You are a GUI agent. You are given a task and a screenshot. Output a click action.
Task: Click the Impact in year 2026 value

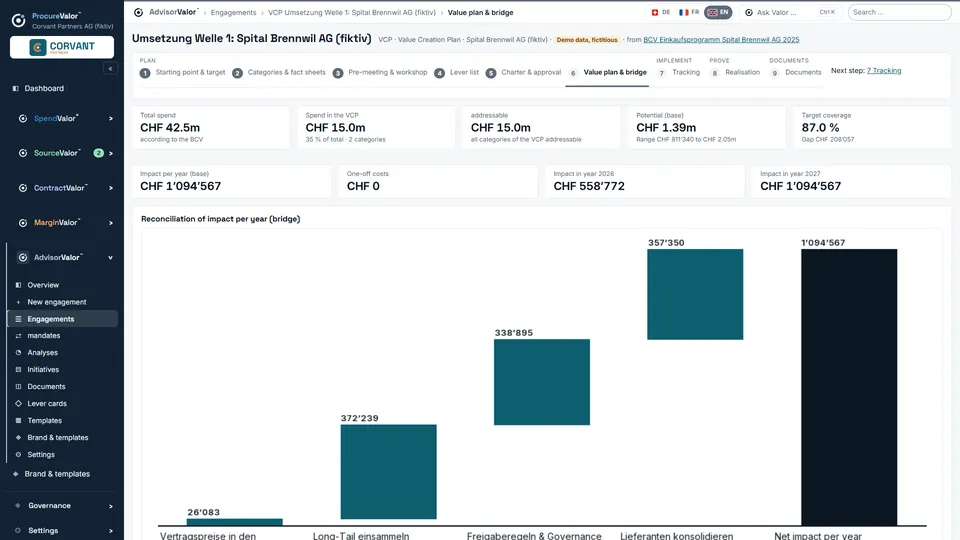[589, 186]
